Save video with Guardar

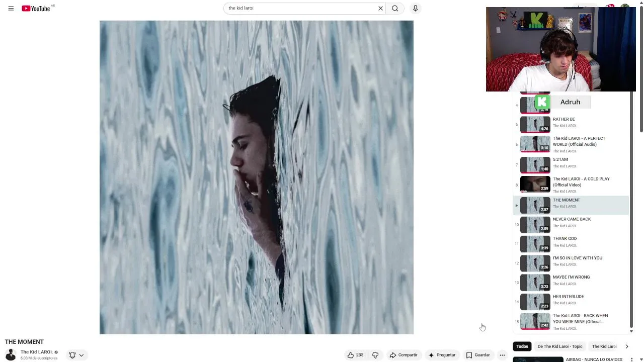pos(478,355)
